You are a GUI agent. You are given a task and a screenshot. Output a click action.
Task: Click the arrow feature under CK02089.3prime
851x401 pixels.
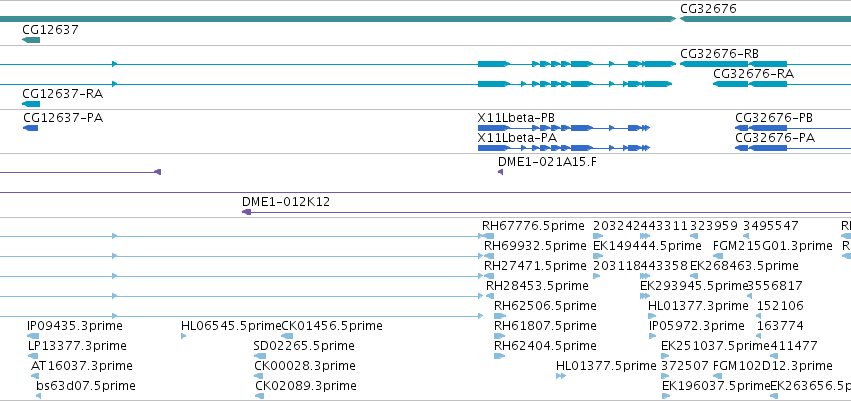pyautogui.click(x=259, y=396)
